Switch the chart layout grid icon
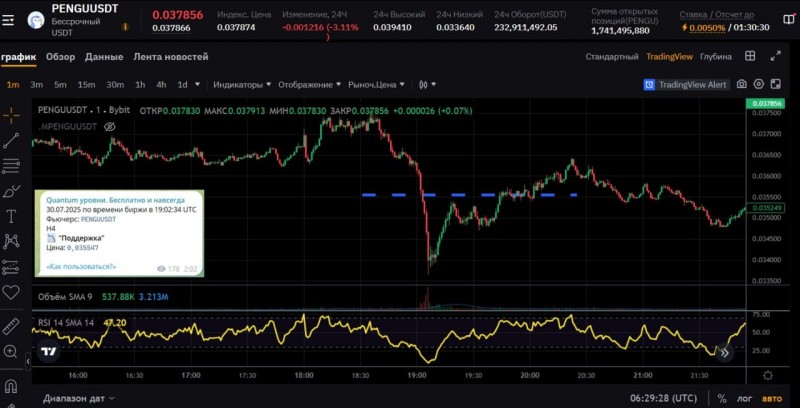Viewport: 800px width, 408px height. [x=750, y=56]
